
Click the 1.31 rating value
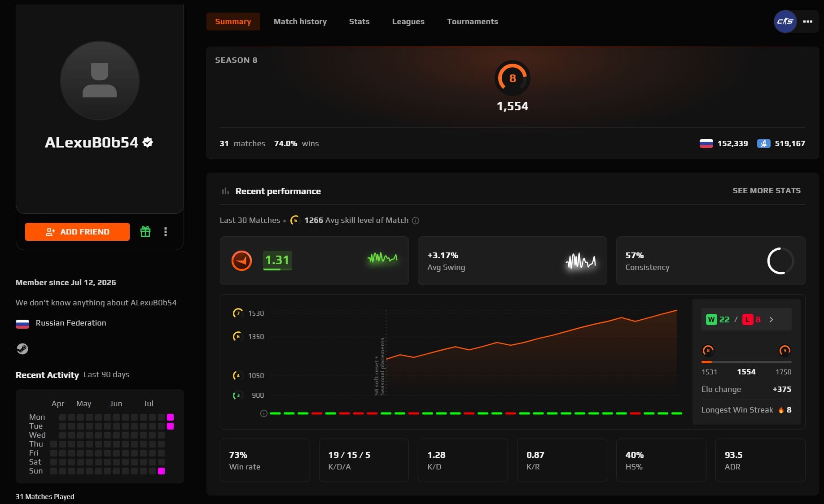(x=277, y=260)
